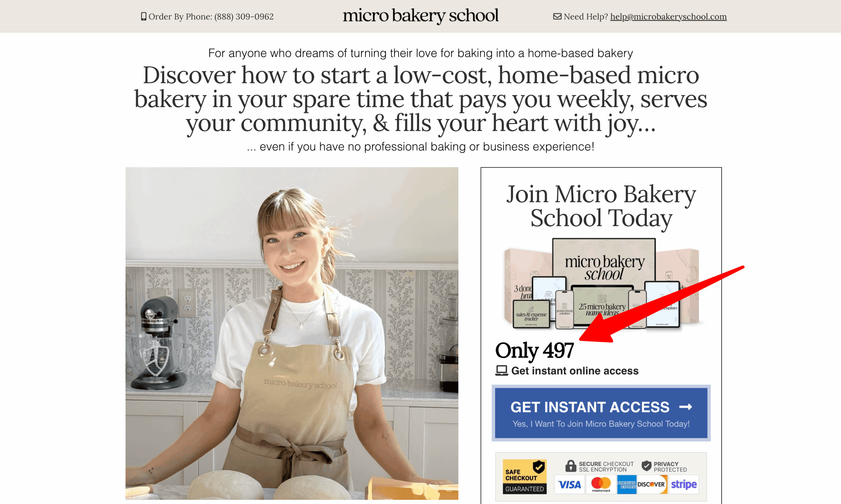This screenshot has width=841, height=504.
Task: Click the Discover card logo
Action: (652, 485)
